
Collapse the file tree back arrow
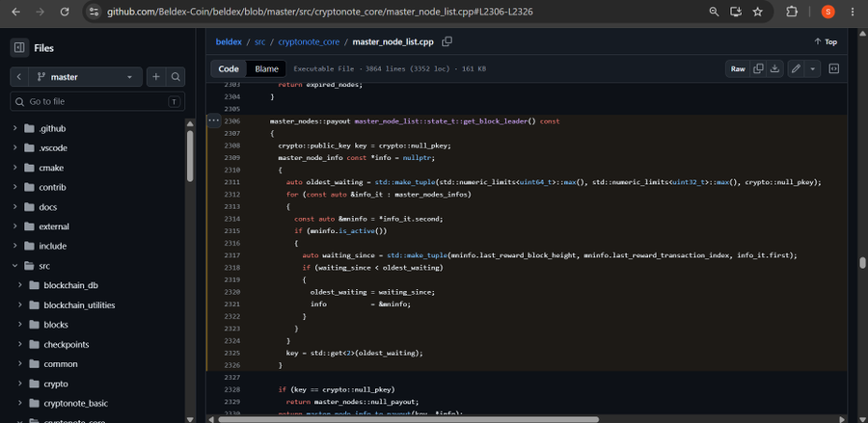tap(19, 77)
